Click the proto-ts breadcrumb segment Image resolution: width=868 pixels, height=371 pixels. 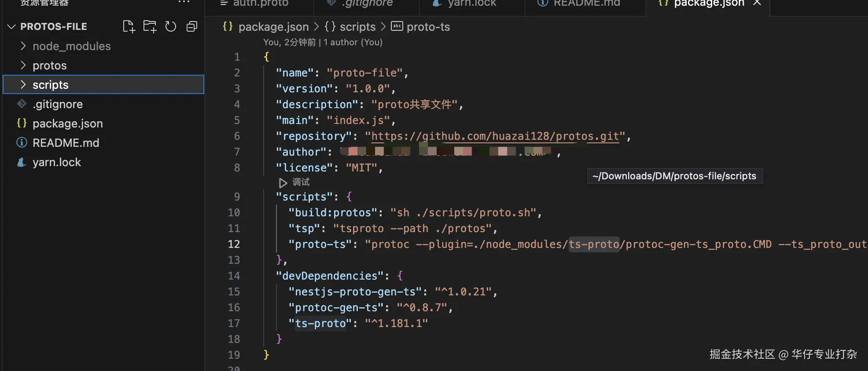click(428, 27)
